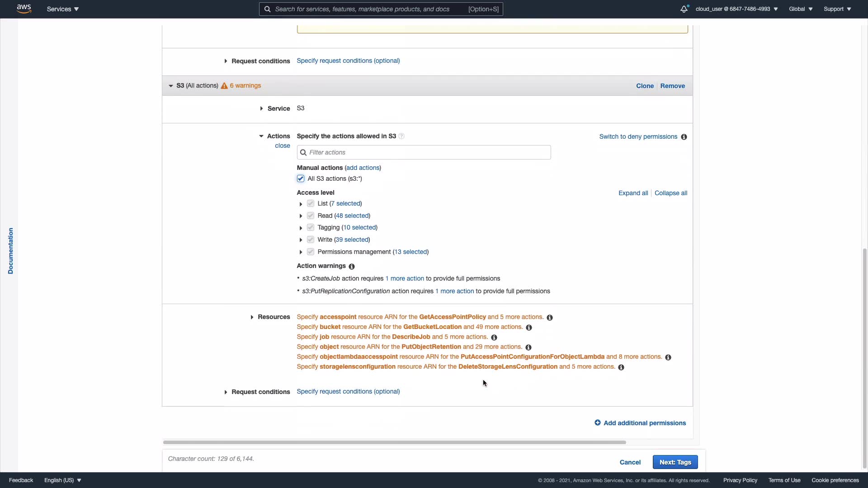Toggle the List access level checkbox
The image size is (868, 488).
311,203
